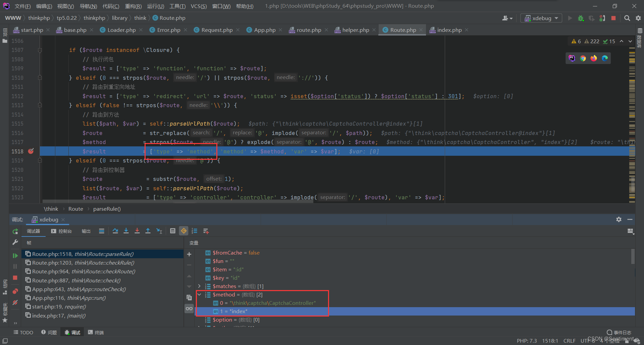Toggle breakpoint on line 1518

pos(31,151)
